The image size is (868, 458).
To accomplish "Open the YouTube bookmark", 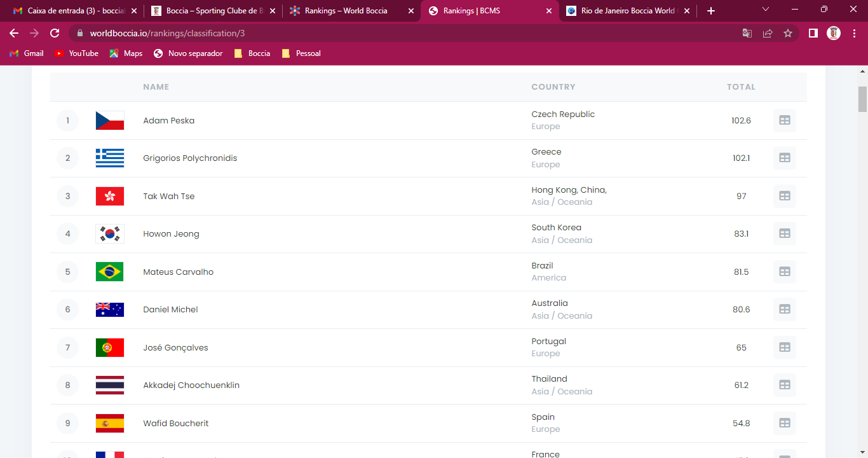I will 76,53.
